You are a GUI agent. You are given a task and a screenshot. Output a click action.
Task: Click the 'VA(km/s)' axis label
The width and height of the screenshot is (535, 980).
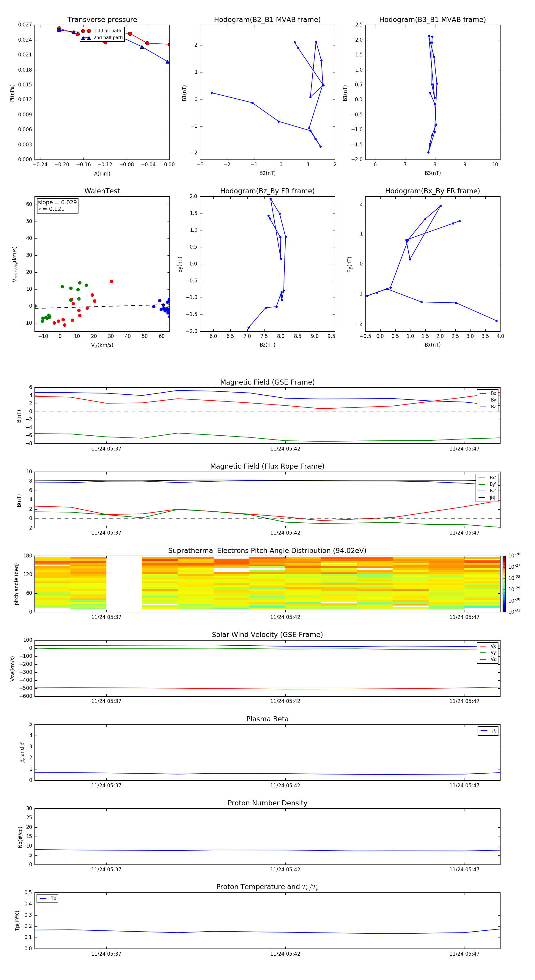(x=102, y=345)
